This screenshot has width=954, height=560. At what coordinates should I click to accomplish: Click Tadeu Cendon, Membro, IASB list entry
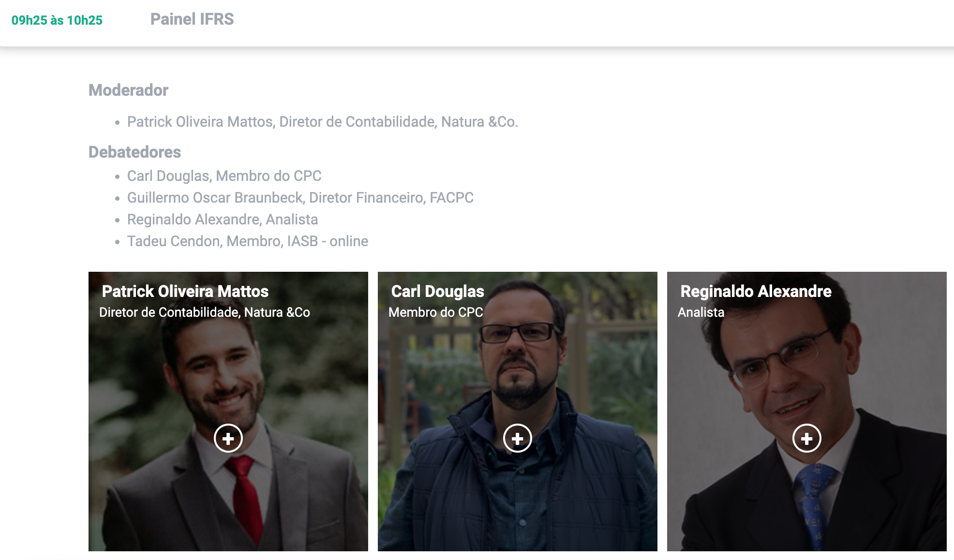click(248, 241)
